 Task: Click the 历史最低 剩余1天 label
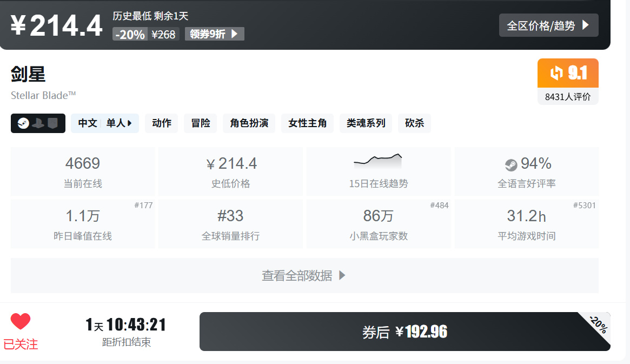tap(150, 16)
